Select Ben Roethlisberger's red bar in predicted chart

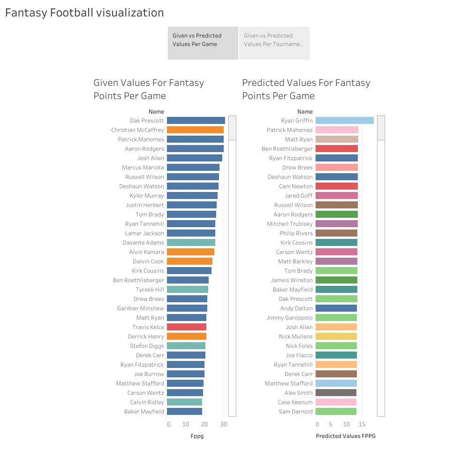pos(335,148)
